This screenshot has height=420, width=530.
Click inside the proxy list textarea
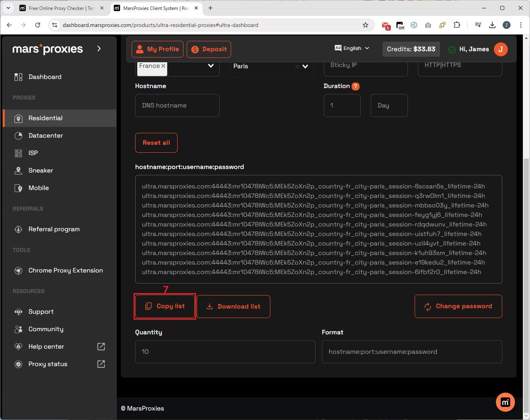318,229
